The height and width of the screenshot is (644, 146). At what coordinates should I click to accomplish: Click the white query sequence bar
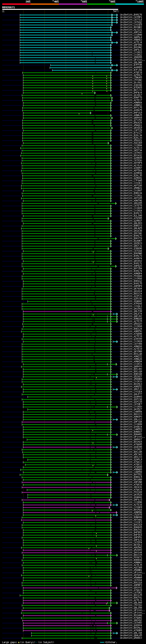(x=60, y=9)
